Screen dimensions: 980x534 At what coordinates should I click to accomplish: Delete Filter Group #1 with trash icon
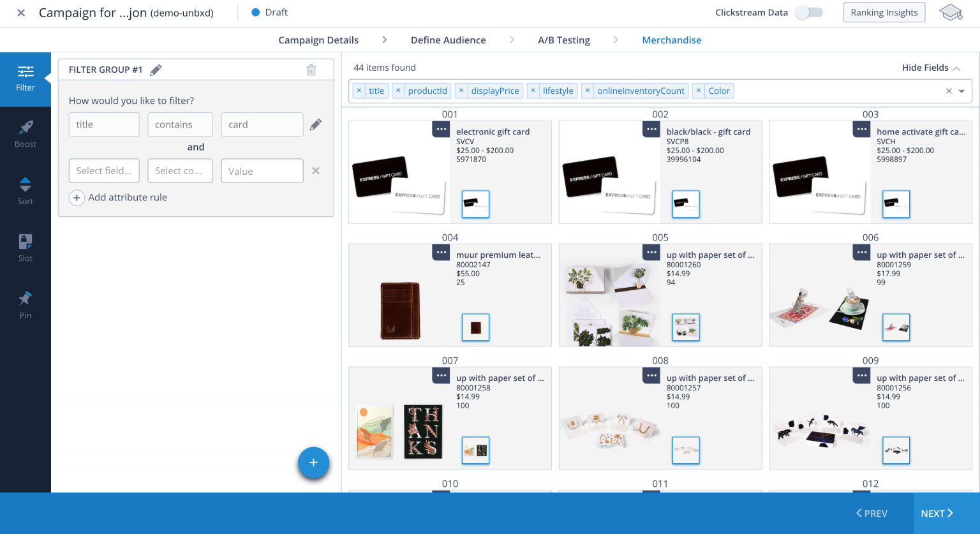tap(311, 70)
